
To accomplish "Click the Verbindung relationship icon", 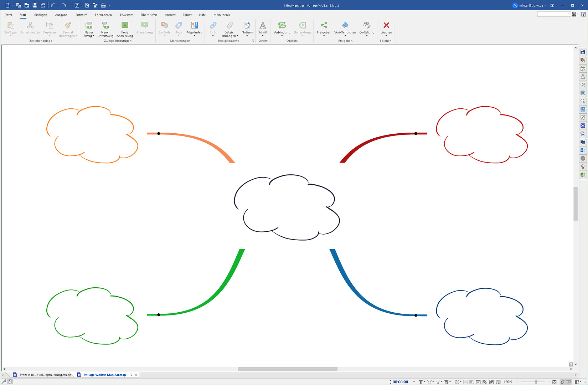I will click(282, 25).
